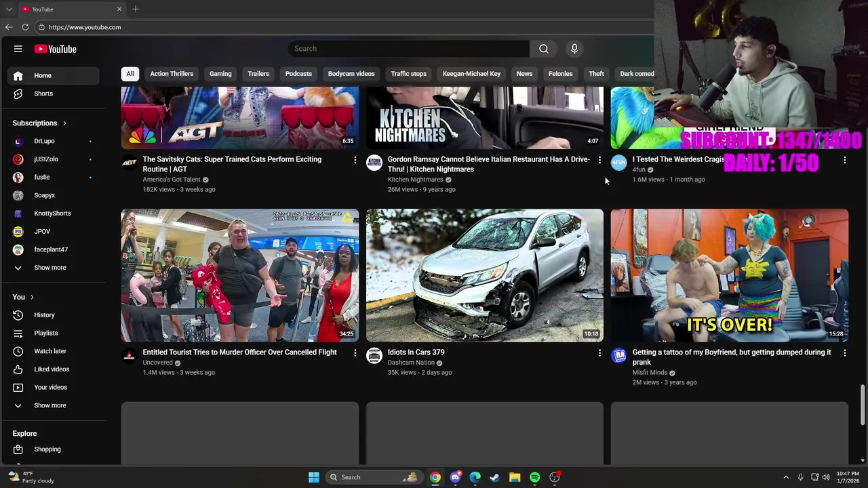
Task: Show hidden system tray icons
Action: pyautogui.click(x=786, y=477)
